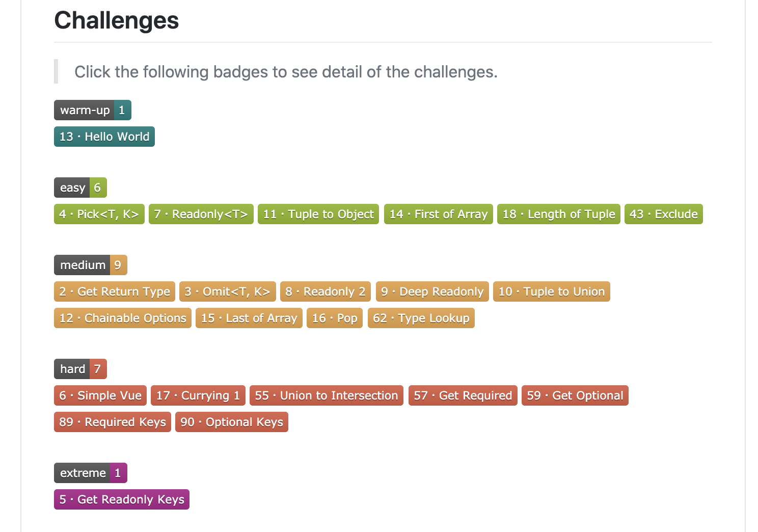Click the warm-up category badge

coord(93,110)
